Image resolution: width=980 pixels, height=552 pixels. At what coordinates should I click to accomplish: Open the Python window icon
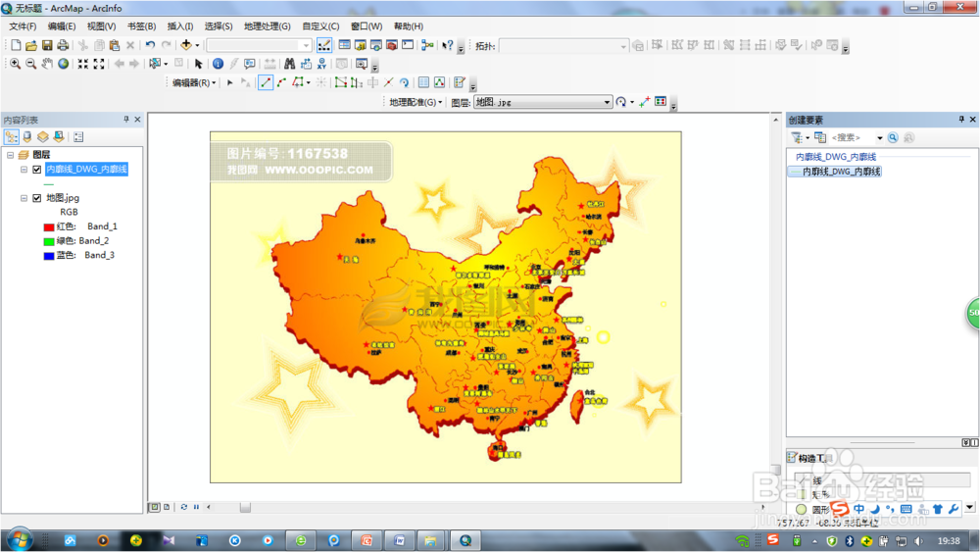408,45
